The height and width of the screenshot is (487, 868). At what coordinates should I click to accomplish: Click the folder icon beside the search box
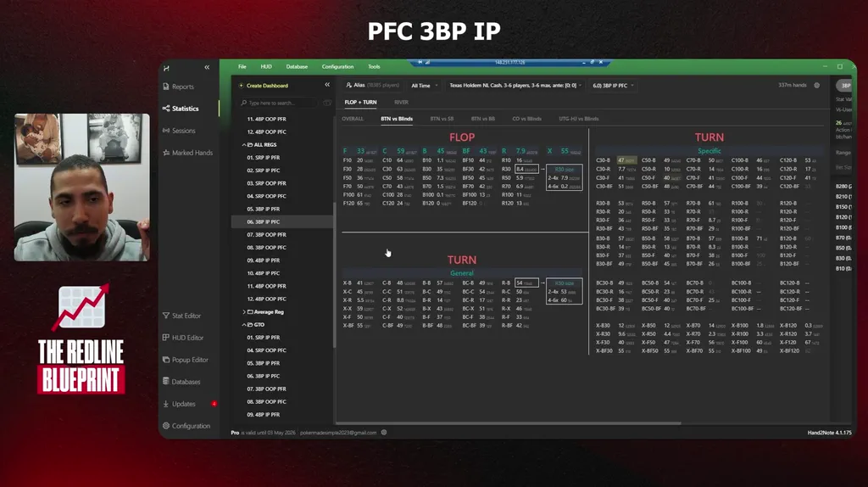tap(327, 103)
